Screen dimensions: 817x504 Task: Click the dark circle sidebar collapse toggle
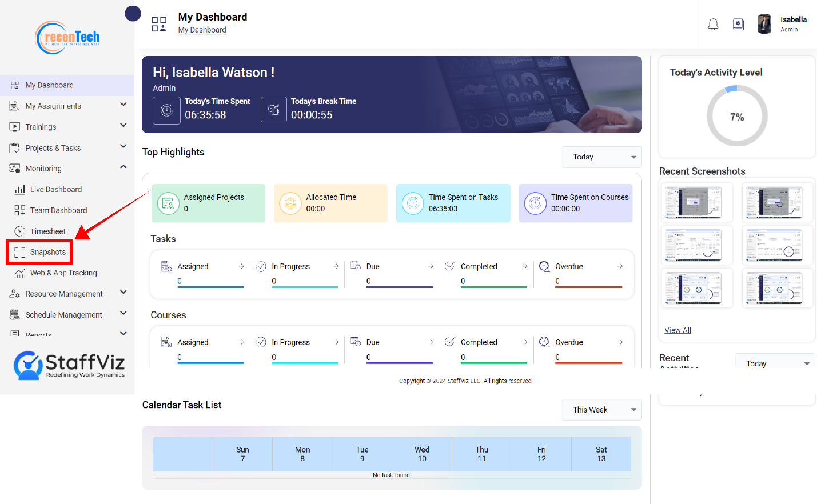(133, 14)
